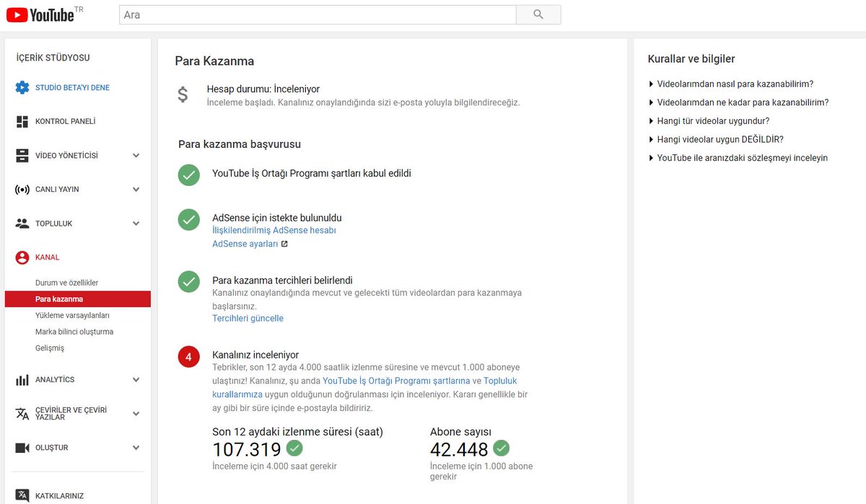
Task: Click the Tercihleri güncelle link
Action: [x=248, y=319]
